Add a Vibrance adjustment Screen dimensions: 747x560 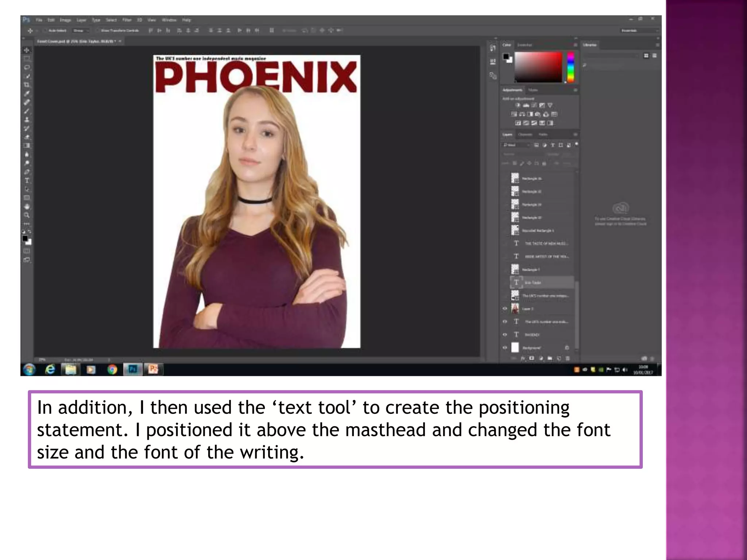click(x=550, y=105)
